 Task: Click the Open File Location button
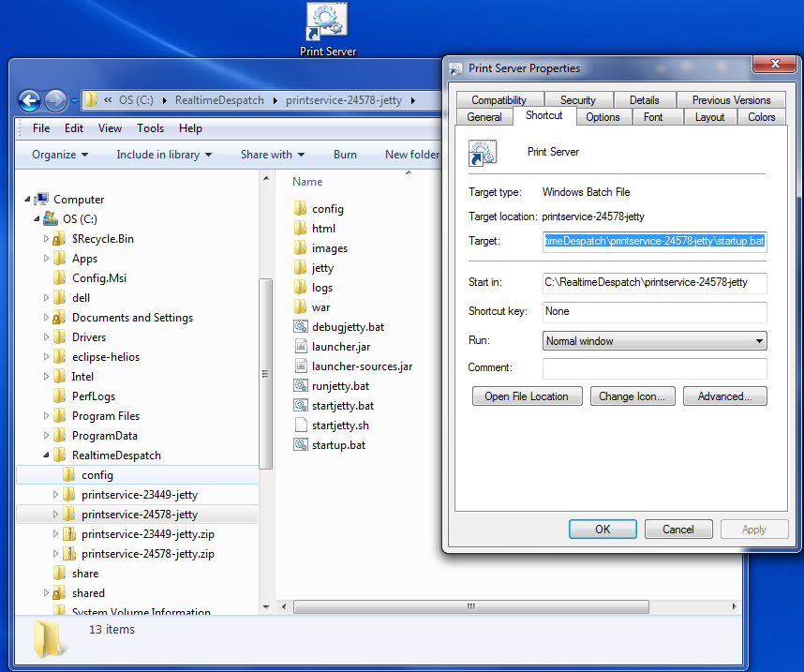[x=527, y=396]
